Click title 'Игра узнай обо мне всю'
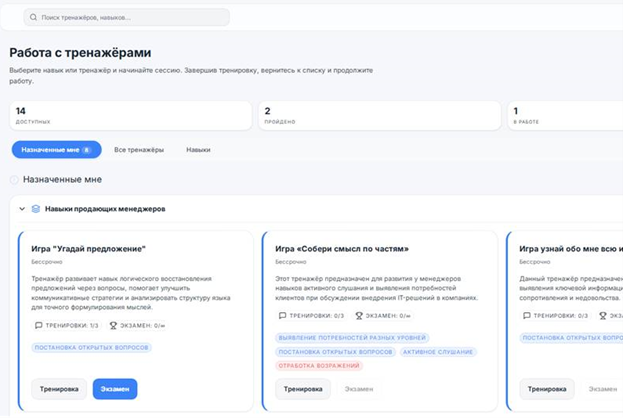The height and width of the screenshot is (418, 623). (571, 249)
